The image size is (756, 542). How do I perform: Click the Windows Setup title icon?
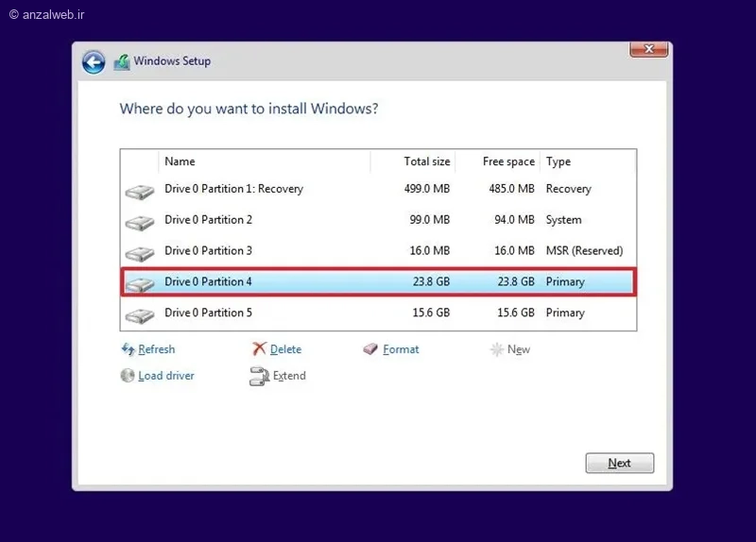pyautogui.click(x=122, y=62)
